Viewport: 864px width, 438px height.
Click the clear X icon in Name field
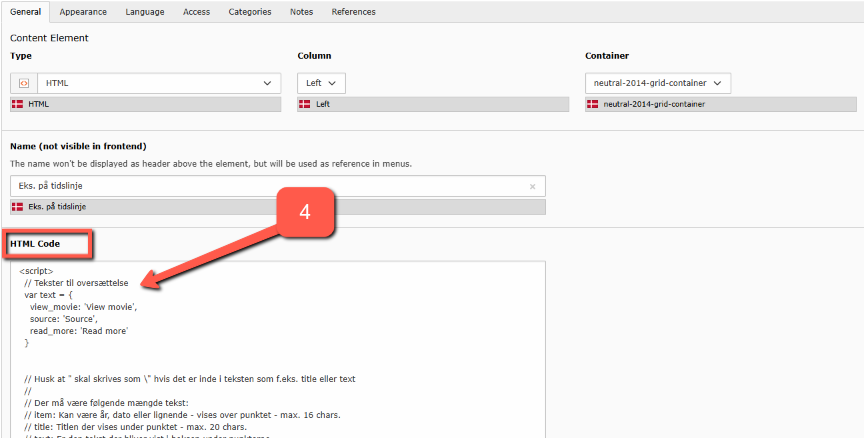[x=532, y=186]
